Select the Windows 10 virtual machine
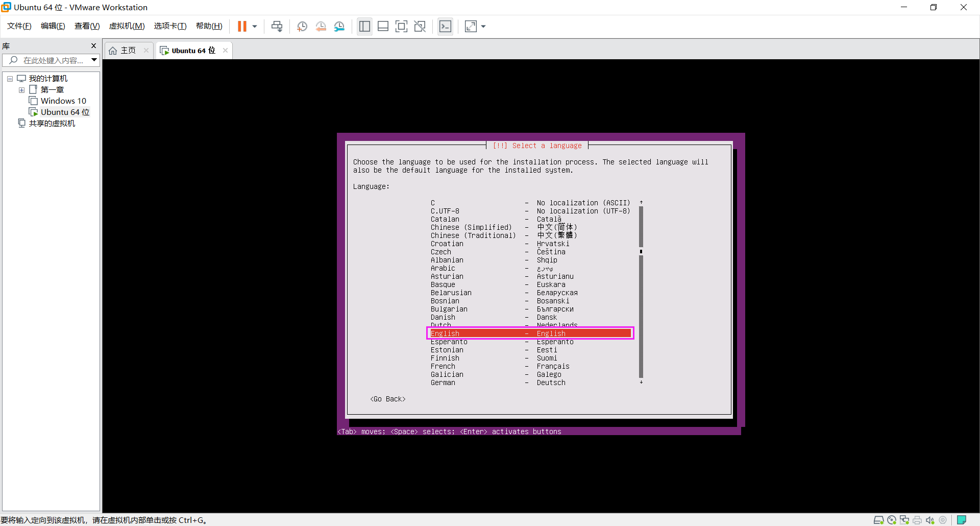Viewport: 980px width, 526px height. click(63, 101)
